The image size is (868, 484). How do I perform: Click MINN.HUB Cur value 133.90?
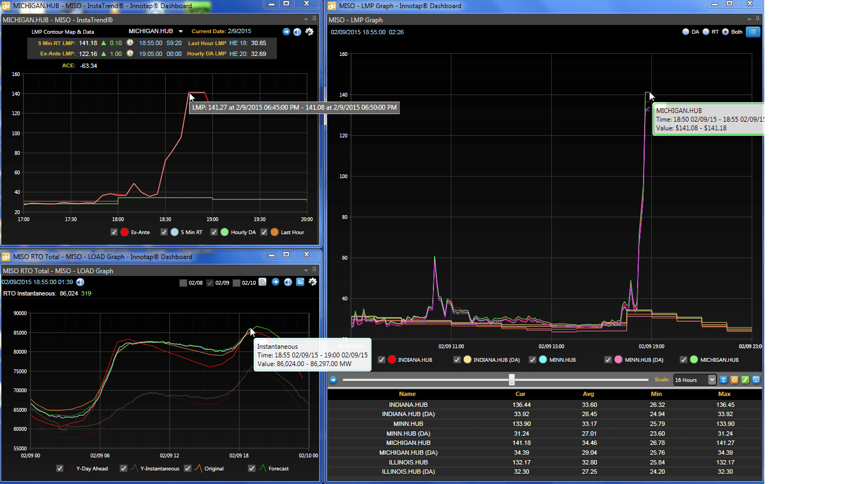pyautogui.click(x=521, y=424)
